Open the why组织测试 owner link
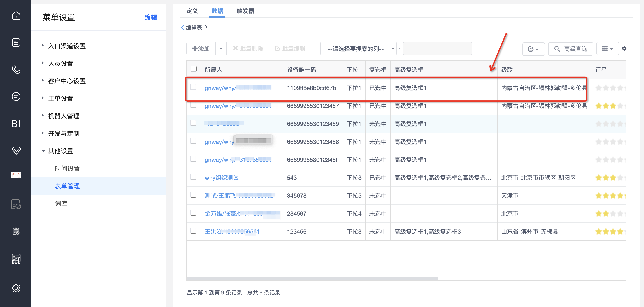The height and width of the screenshot is (307, 644). click(221, 178)
